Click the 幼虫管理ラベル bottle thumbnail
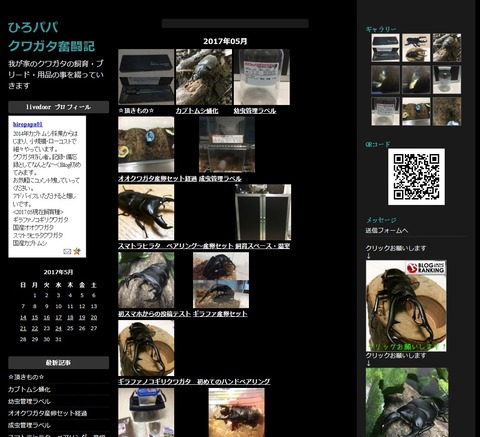This screenshot has width=480, height=437. point(262,77)
